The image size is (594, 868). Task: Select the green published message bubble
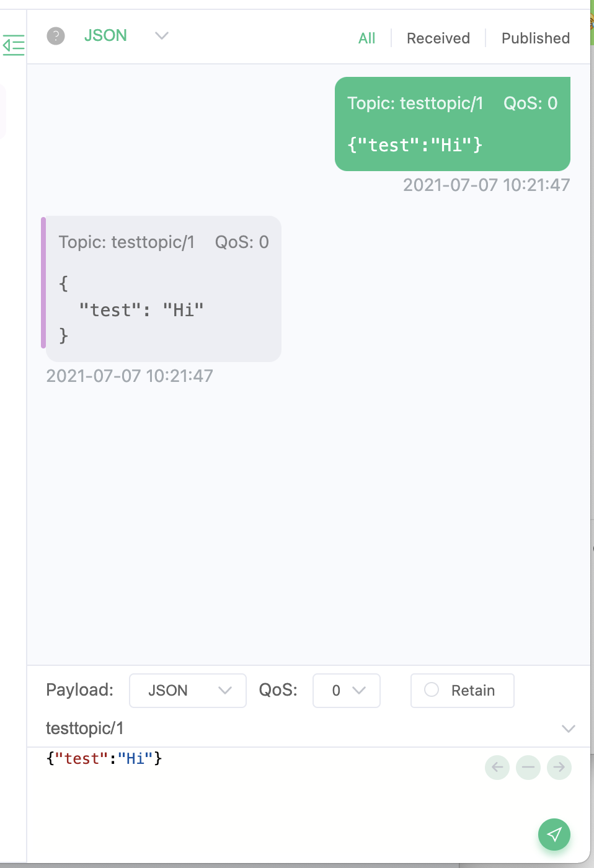coord(452,124)
